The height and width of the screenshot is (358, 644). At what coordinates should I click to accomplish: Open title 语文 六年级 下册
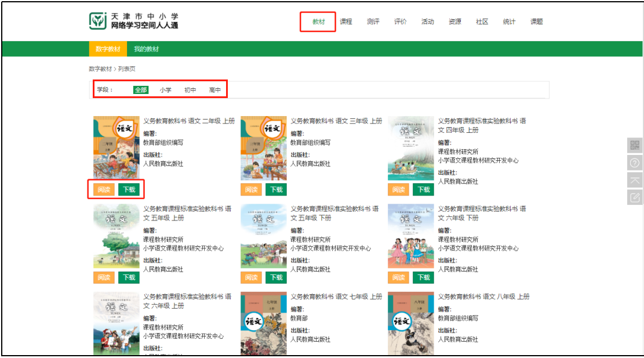coord(482,214)
